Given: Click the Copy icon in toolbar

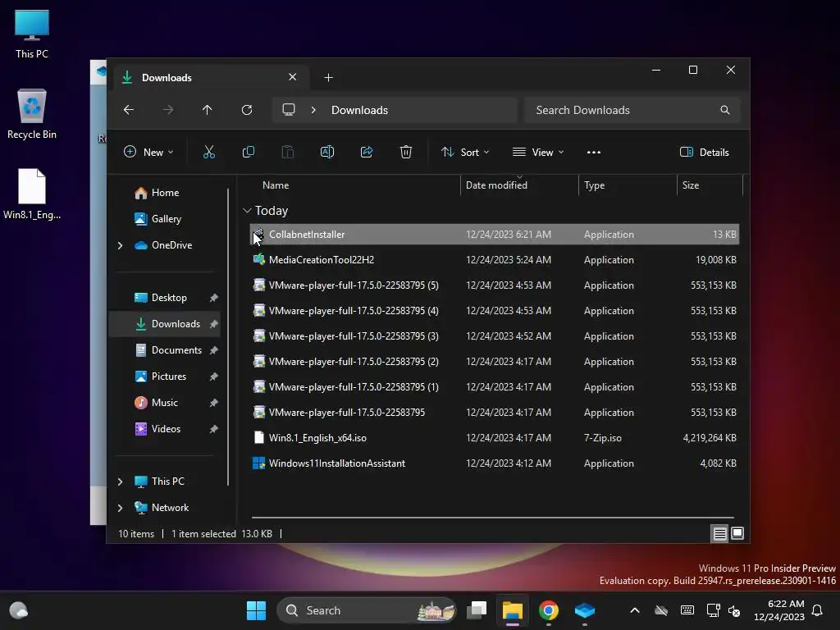Looking at the screenshot, I should click(248, 152).
